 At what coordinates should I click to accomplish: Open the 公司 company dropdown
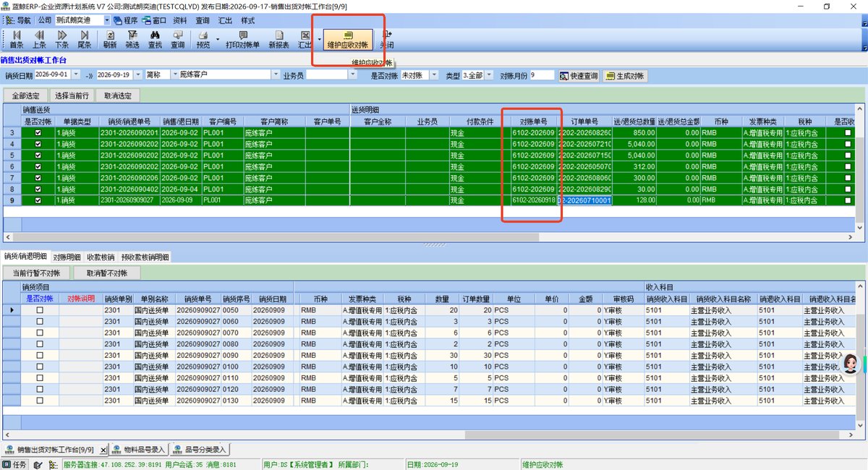point(107,20)
